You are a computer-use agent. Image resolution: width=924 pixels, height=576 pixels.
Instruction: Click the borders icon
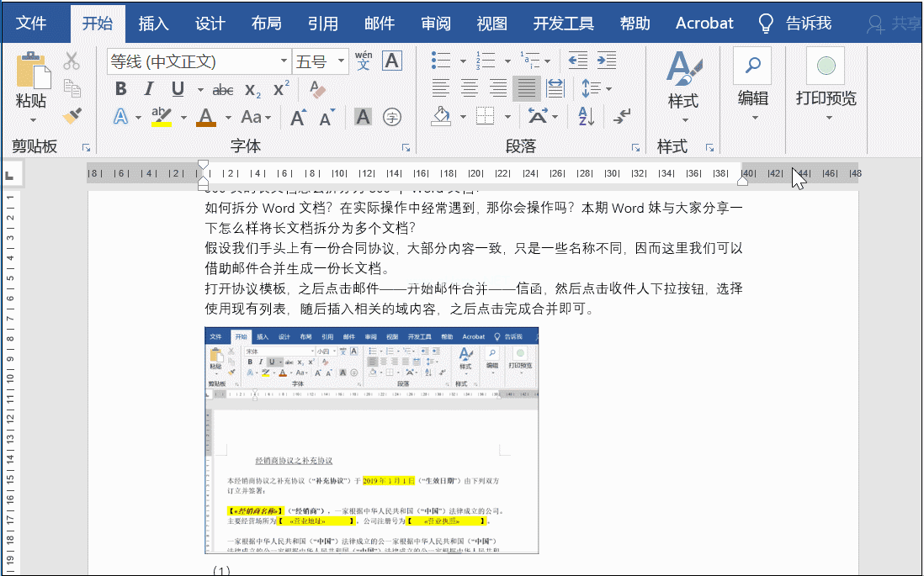coord(485,116)
